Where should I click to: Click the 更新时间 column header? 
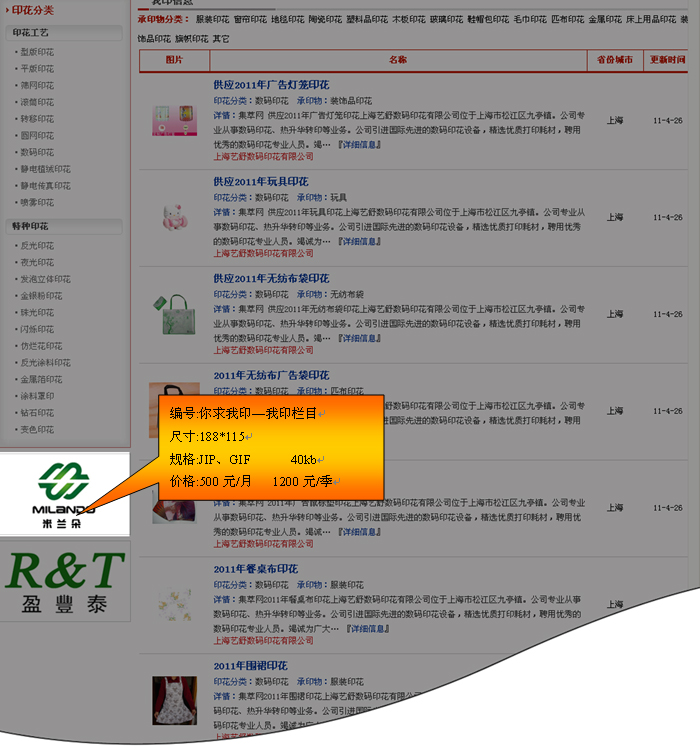tap(667, 60)
